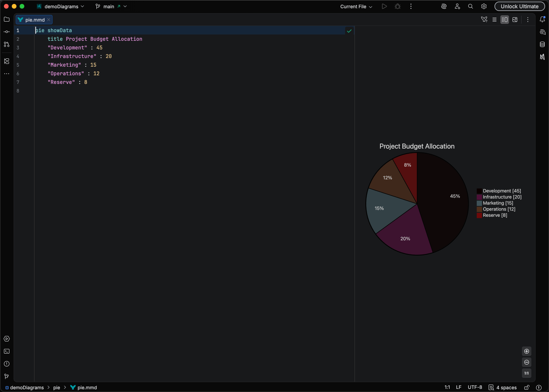Open the Structure tool window
Viewport: 549px width, 392px height.
(x=7, y=61)
